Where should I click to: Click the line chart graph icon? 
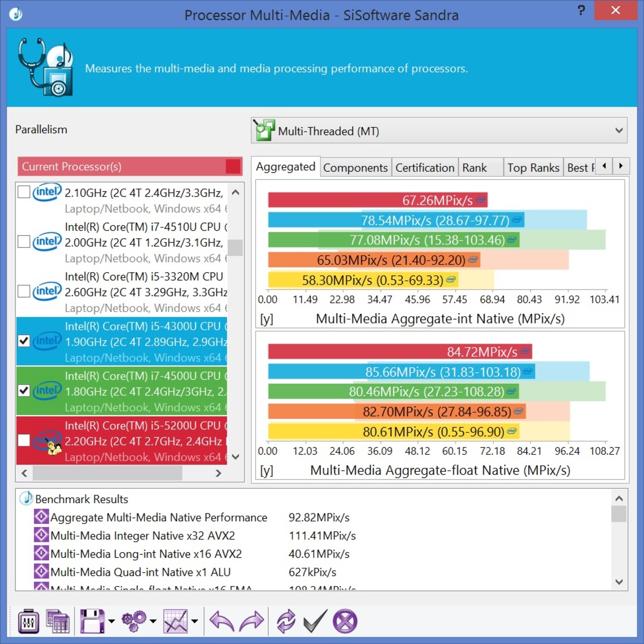coord(176,620)
